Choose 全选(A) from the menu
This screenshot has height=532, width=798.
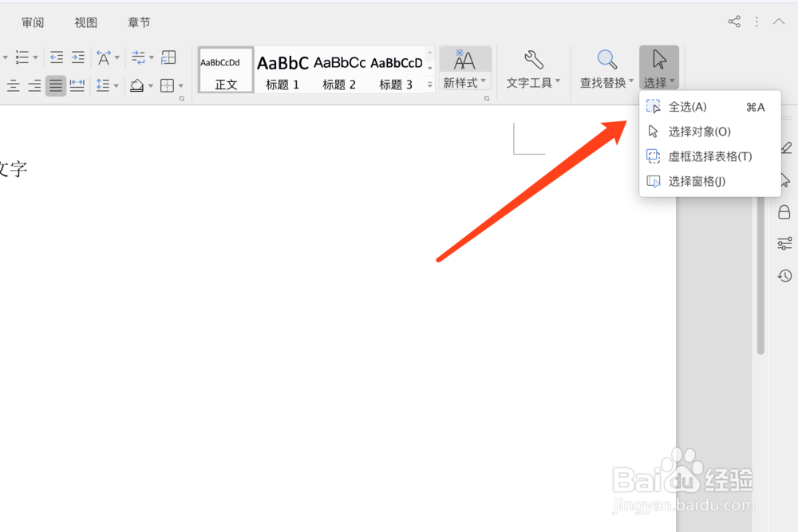coord(710,107)
